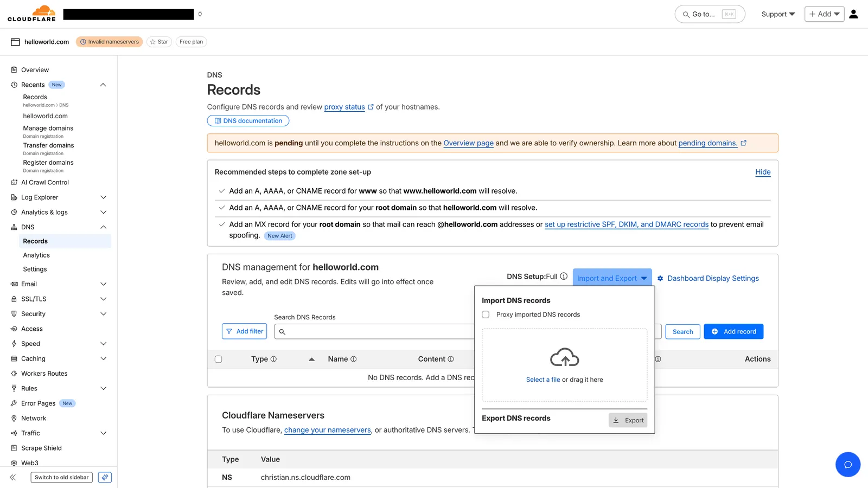
Task: Open the Import and Export dropdown
Action: coord(612,278)
